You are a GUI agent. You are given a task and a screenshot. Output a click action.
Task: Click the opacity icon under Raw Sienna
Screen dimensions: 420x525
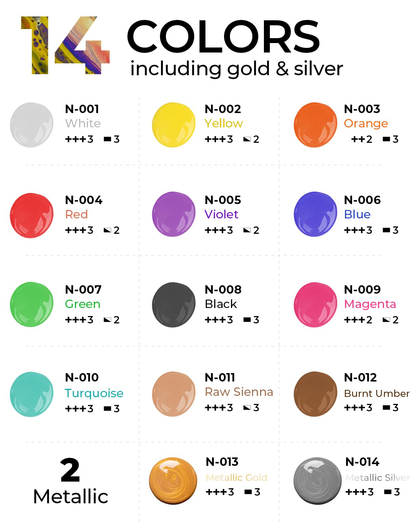[247, 408]
